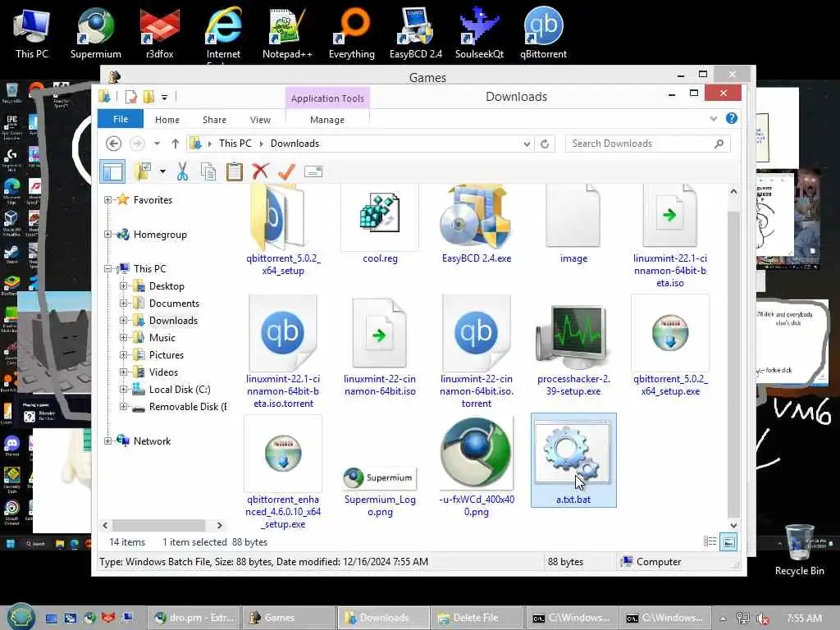Viewport: 840px width, 630px height.
Task: Open the Everything search desktop shortcut
Action: point(351,32)
